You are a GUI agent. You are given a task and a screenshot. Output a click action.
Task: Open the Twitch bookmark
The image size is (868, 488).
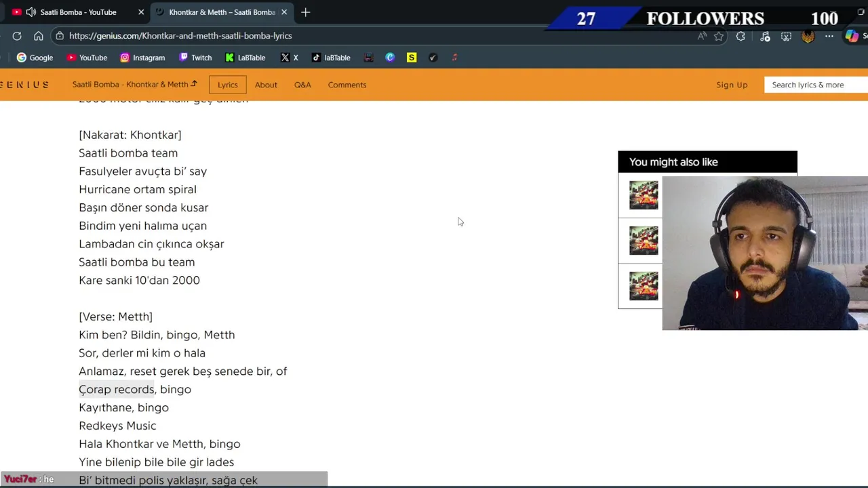[195, 58]
